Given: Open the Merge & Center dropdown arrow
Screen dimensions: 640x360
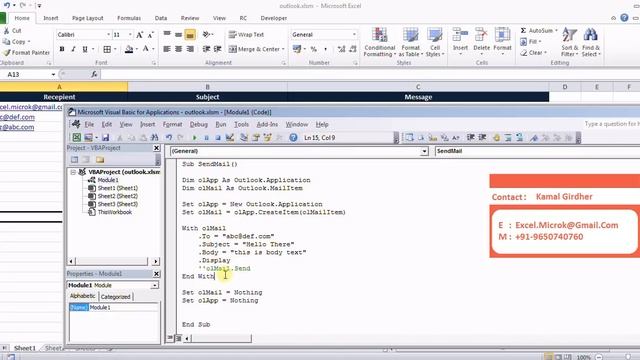Looking at the screenshot, I should [x=283, y=49].
